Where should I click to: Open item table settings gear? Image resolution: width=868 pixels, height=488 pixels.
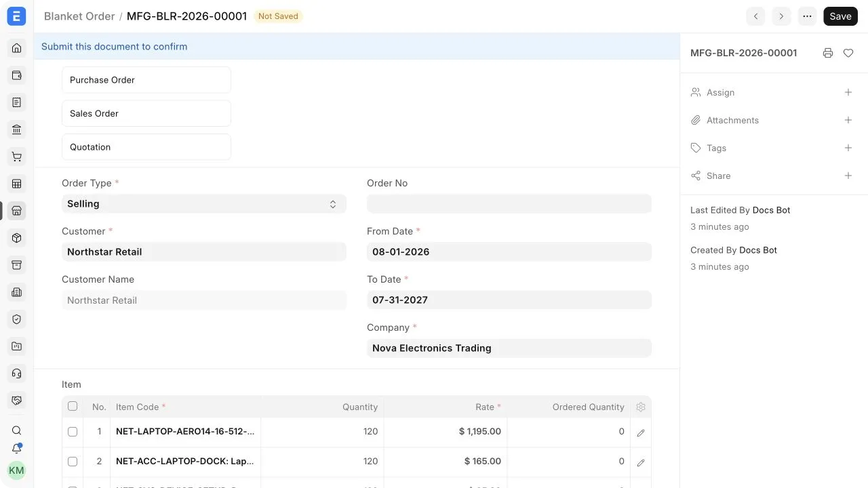tap(641, 407)
